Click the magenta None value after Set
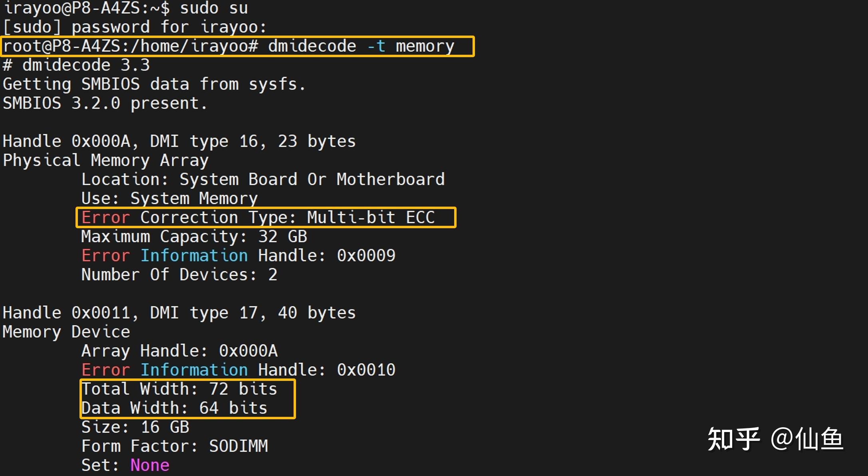 pyautogui.click(x=150, y=465)
